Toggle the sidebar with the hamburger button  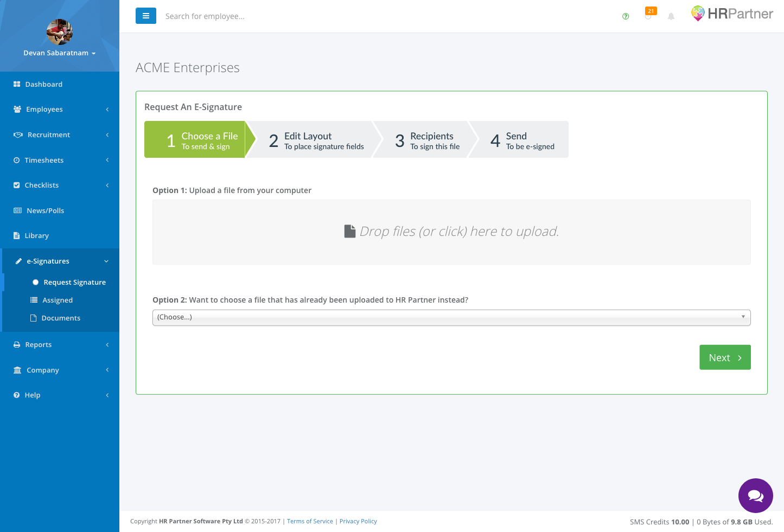(146, 16)
